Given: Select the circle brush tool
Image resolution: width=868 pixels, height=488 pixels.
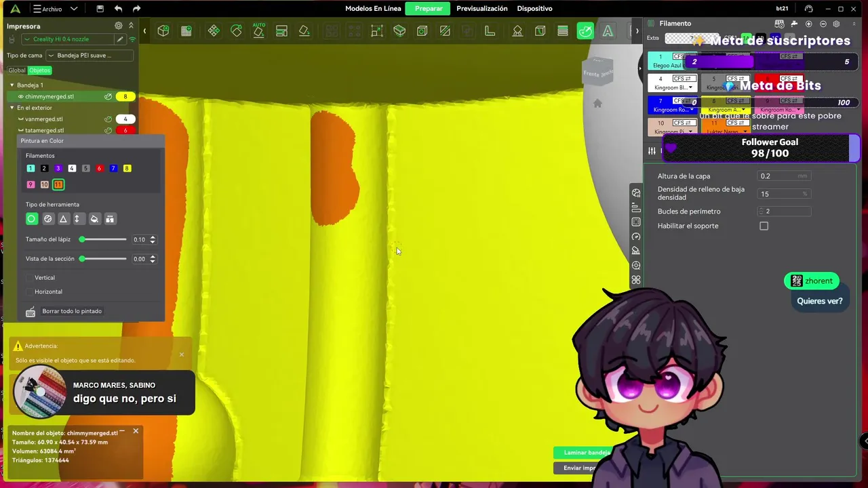Looking at the screenshot, I should 31,219.
